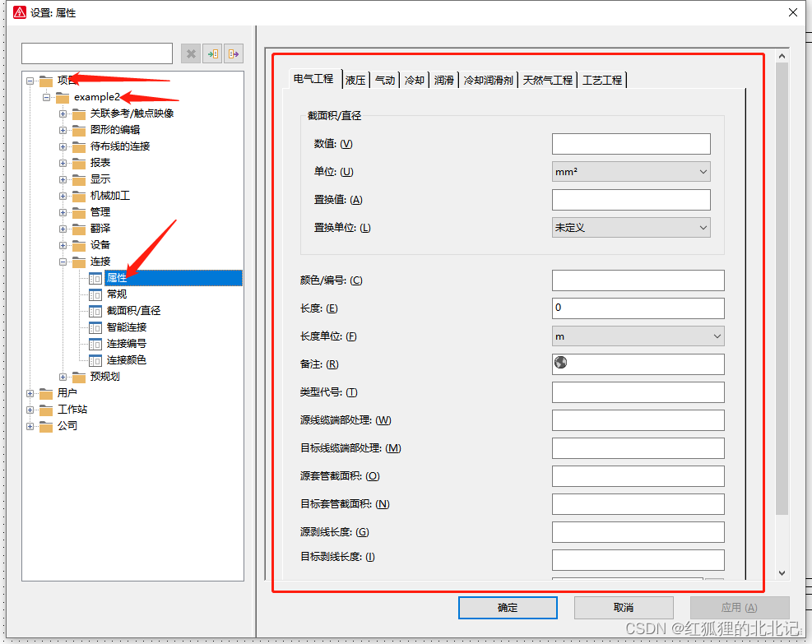Expand the 用户 tree node
Screen dimensions: 812x644
[x=30, y=393]
